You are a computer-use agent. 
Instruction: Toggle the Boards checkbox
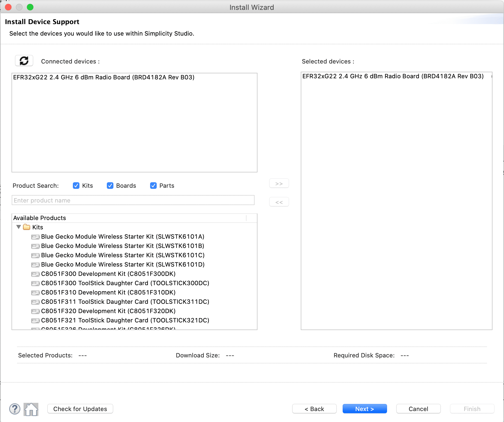point(110,186)
